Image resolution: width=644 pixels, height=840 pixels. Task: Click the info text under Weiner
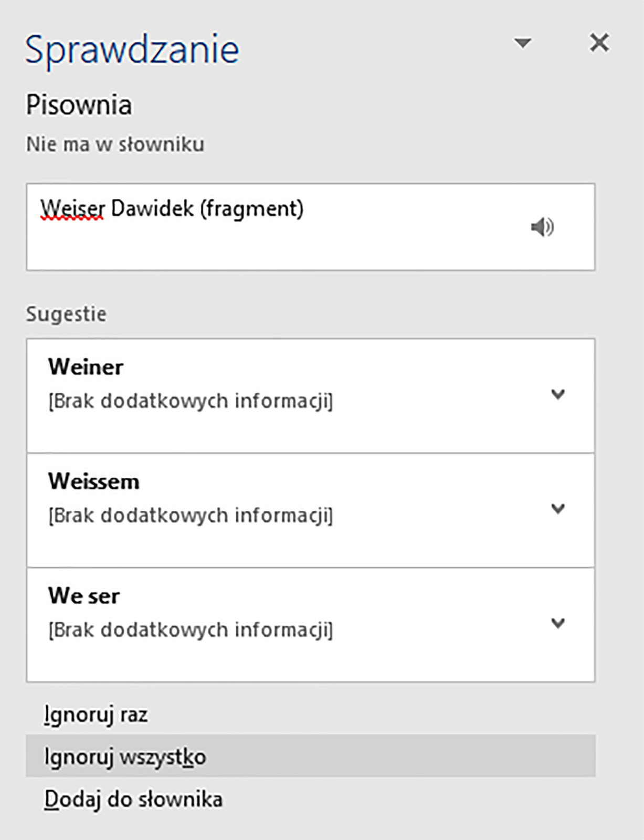pyautogui.click(x=191, y=401)
